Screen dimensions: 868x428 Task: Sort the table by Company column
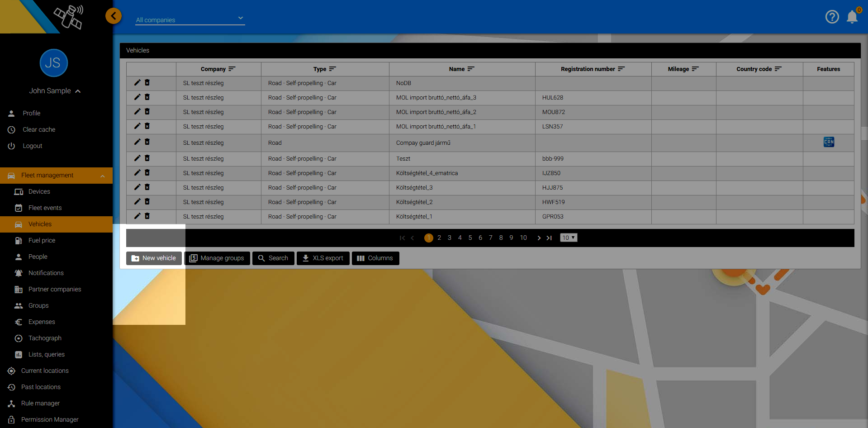(232, 69)
